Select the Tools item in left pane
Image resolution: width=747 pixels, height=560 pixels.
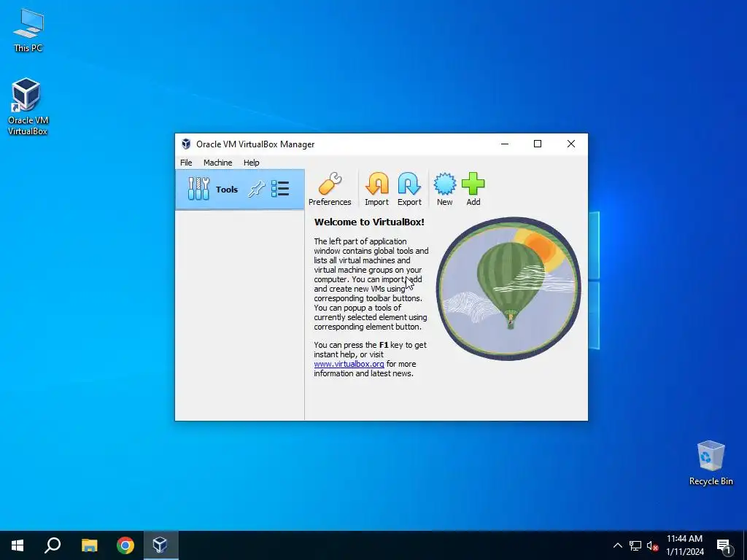coord(239,190)
